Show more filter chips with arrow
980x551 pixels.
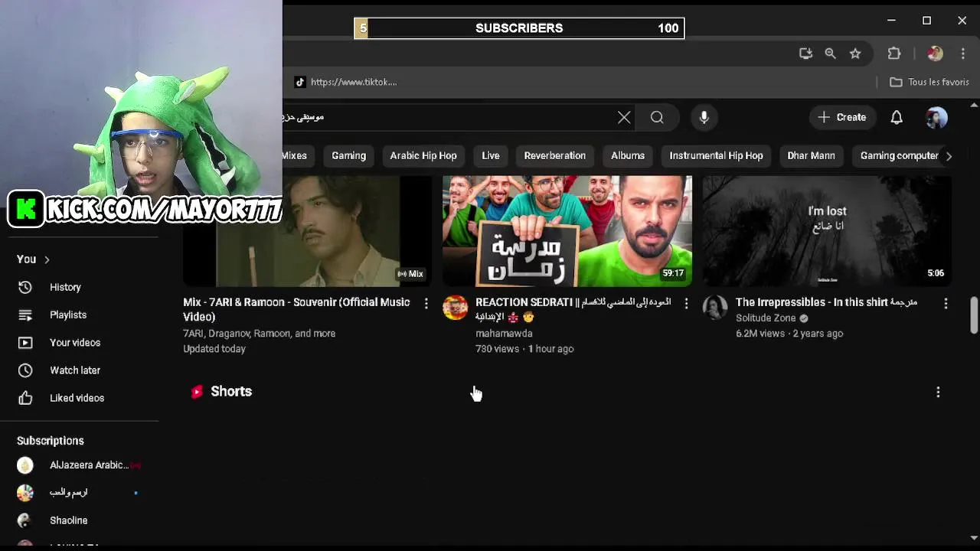[949, 156]
